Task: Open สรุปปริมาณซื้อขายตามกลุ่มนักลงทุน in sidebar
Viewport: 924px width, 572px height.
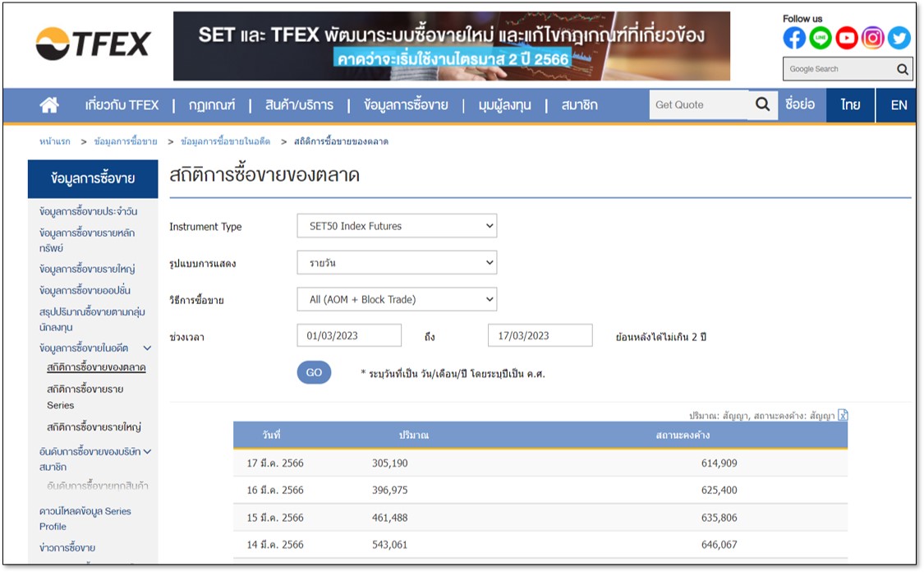Action: (92, 319)
